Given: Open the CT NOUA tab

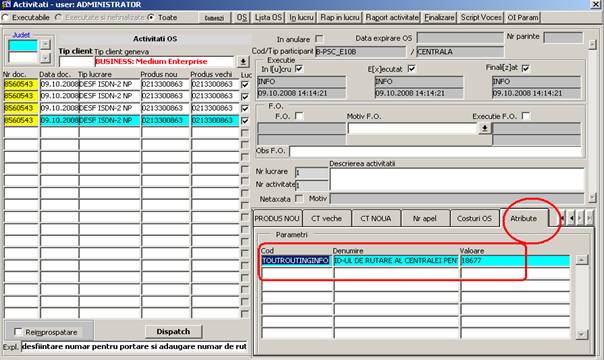Looking at the screenshot, I should [x=376, y=218].
